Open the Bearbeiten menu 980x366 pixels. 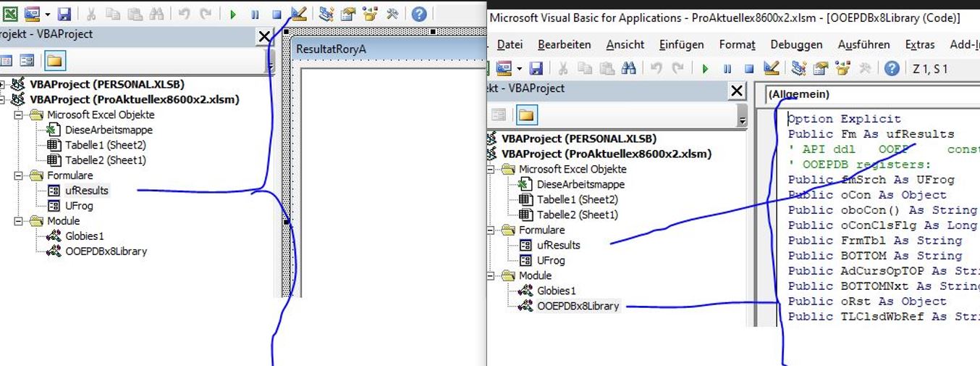click(565, 45)
